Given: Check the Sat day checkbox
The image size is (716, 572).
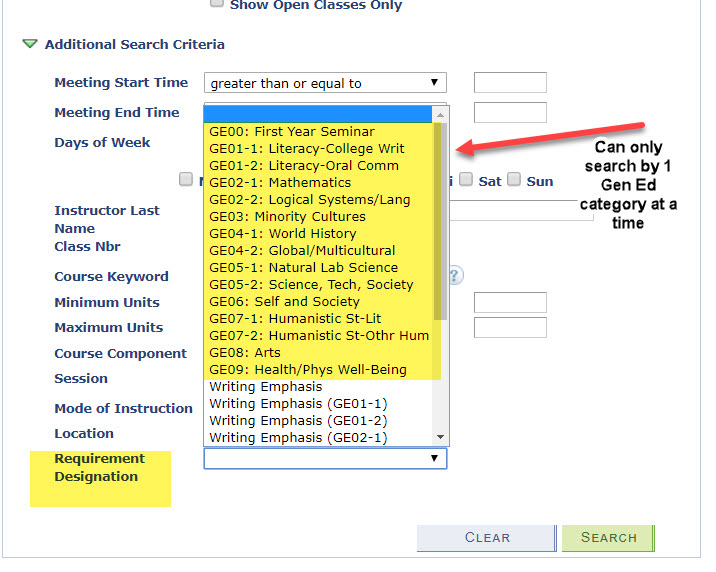Looking at the screenshot, I should (x=465, y=179).
